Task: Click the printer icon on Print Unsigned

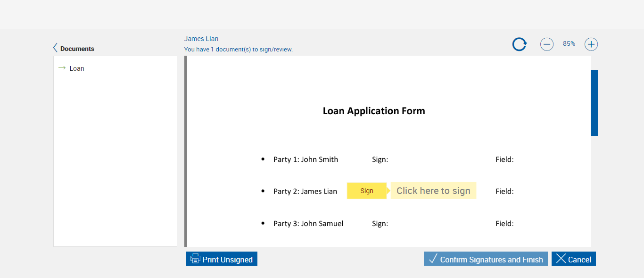Action: coord(195,259)
